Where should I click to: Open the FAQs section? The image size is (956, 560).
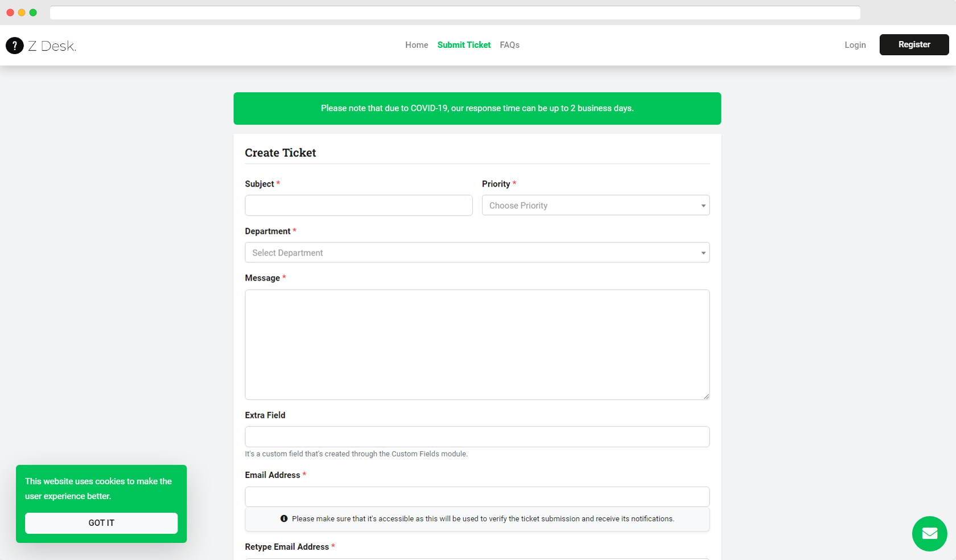(x=509, y=45)
